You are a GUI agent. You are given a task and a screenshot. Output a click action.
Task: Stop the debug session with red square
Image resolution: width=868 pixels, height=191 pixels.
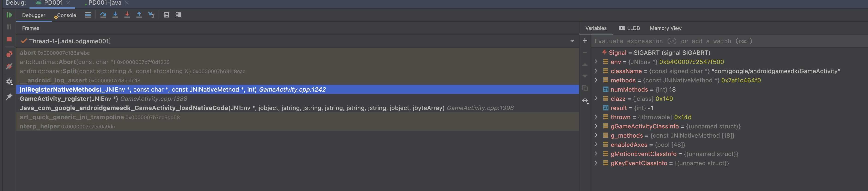(x=9, y=39)
